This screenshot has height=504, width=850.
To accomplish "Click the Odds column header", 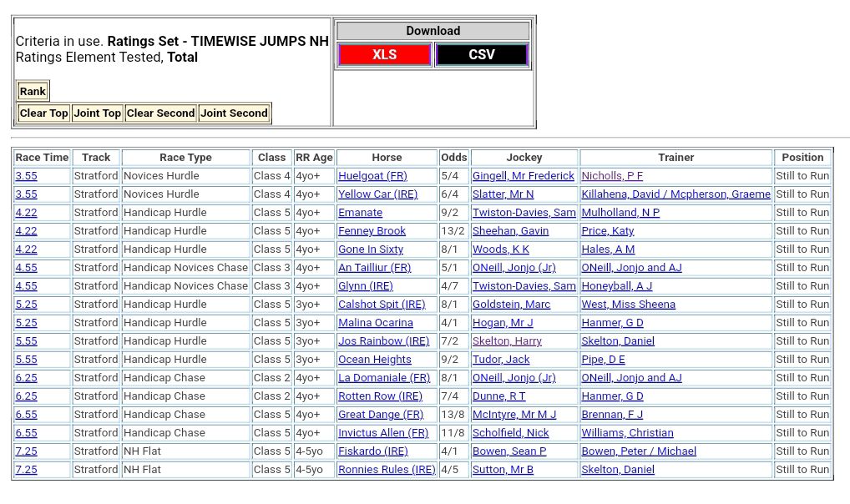I will coord(454,158).
